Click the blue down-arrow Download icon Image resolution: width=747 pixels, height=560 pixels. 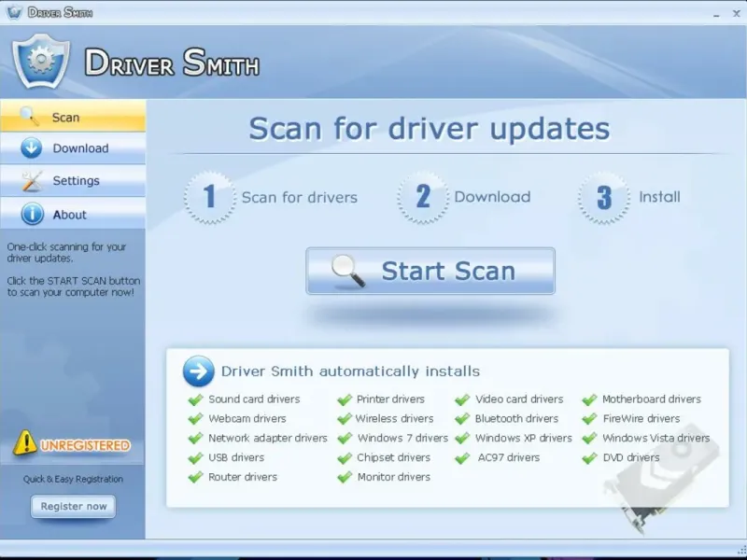(32, 148)
